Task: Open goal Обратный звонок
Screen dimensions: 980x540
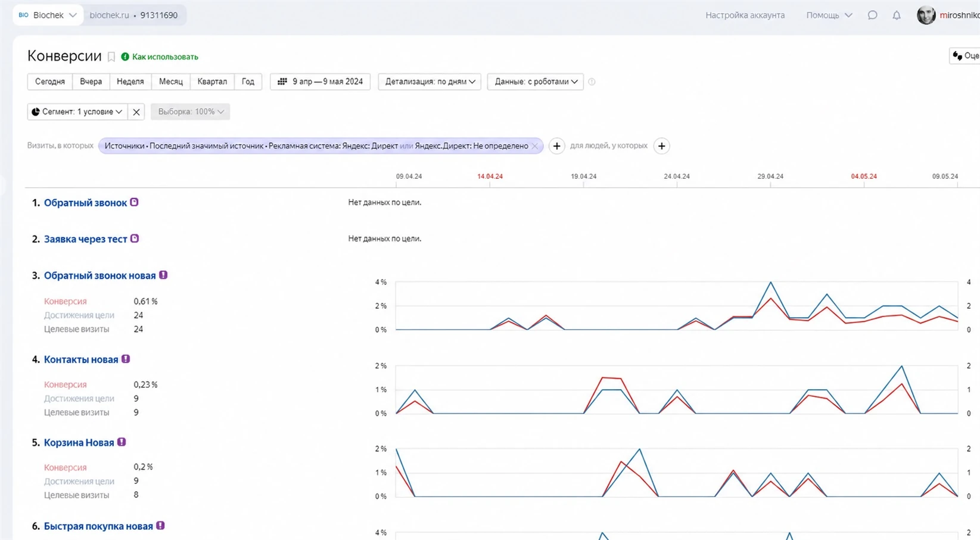Action: click(85, 203)
